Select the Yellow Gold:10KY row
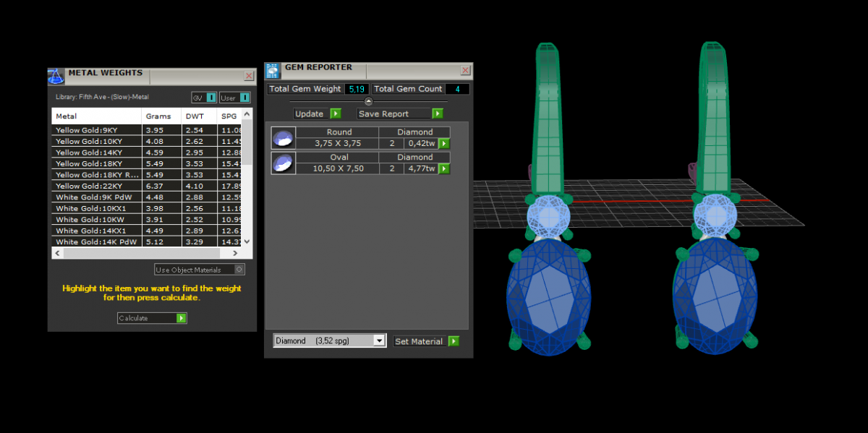This screenshot has height=433, width=868. (x=146, y=142)
